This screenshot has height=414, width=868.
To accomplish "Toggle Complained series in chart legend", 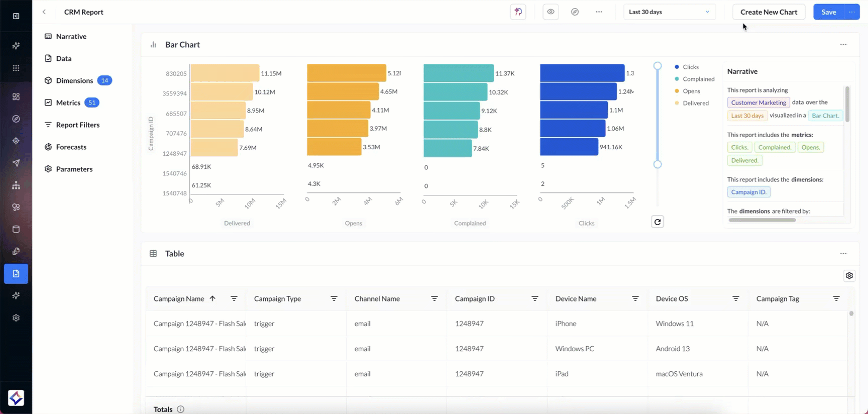I will [698, 79].
